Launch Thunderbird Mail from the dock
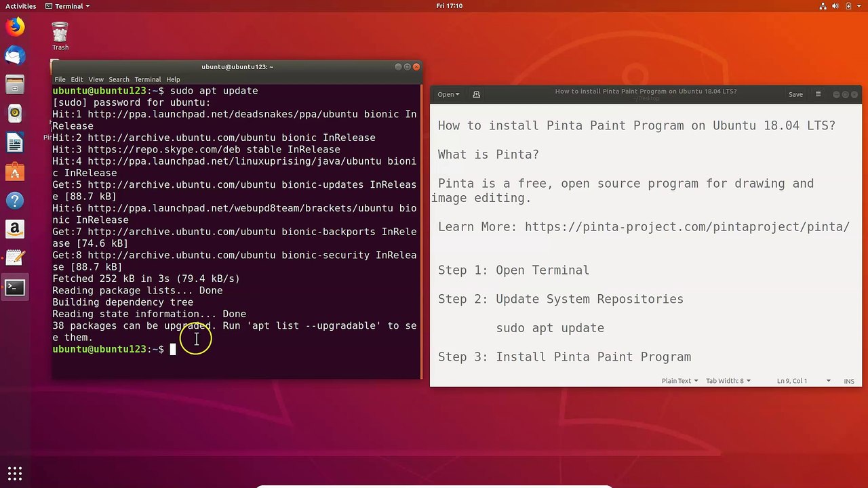This screenshot has width=868, height=488. 15,56
